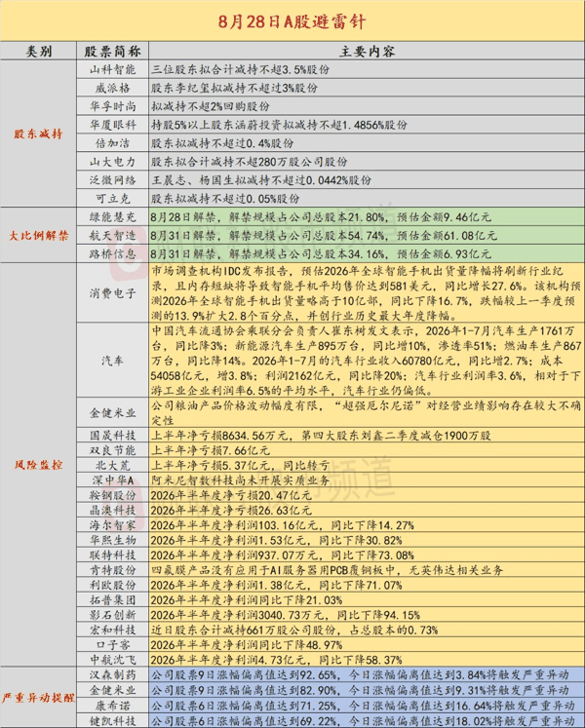Viewport: 585px width, 728px height.
Task: Select stock name '晶澳科技'
Action: (112, 511)
